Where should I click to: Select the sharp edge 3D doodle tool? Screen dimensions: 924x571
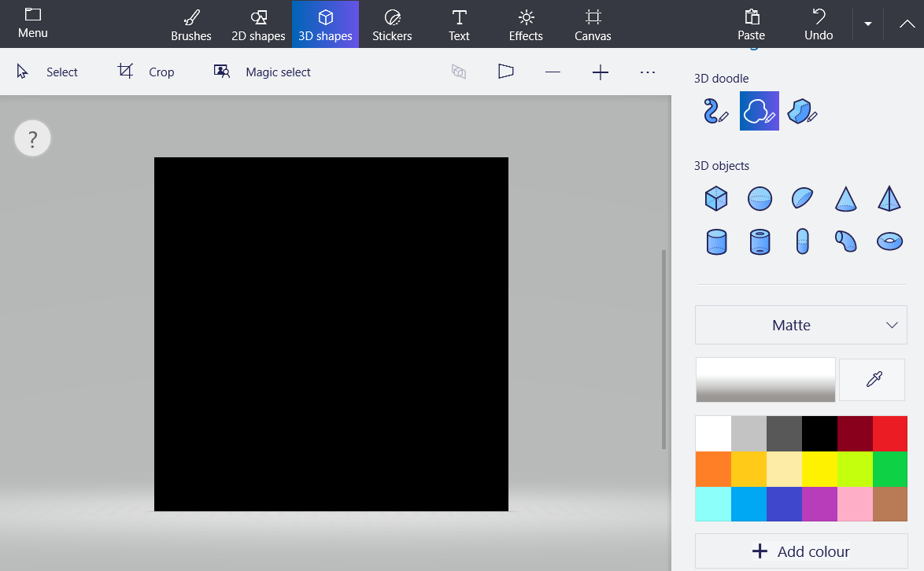pyautogui.click(x=802, y=111)
